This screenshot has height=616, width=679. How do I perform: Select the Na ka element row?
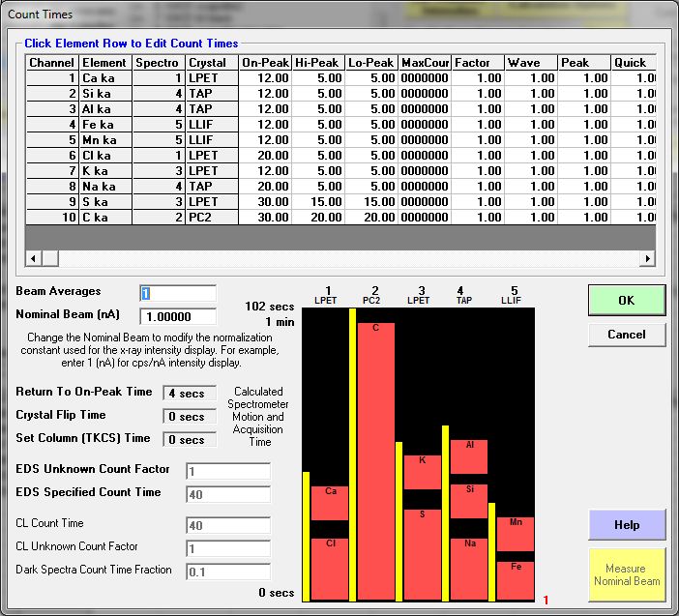click(x=103, y=187)
